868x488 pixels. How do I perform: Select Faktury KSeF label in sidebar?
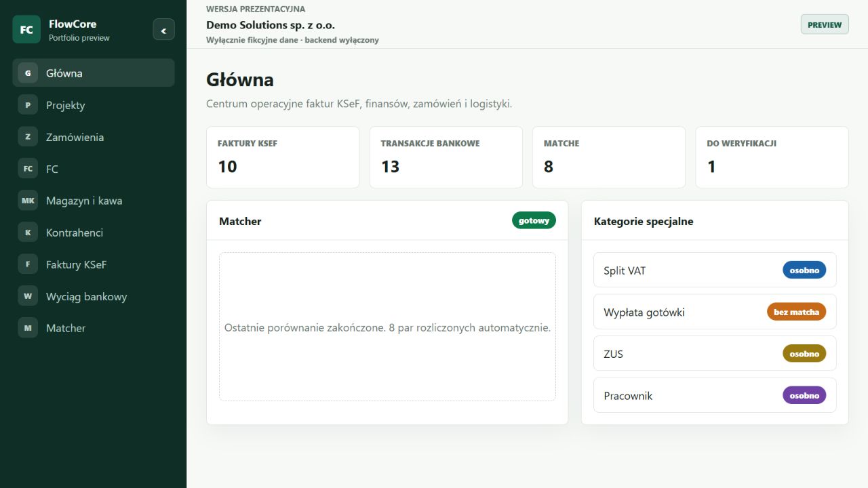click(77, 264)
